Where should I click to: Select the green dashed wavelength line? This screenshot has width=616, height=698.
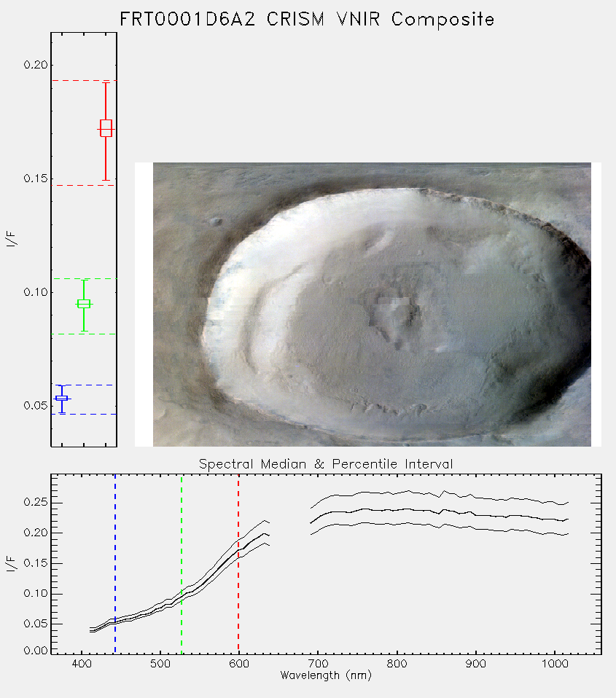(x=182, y=563)
